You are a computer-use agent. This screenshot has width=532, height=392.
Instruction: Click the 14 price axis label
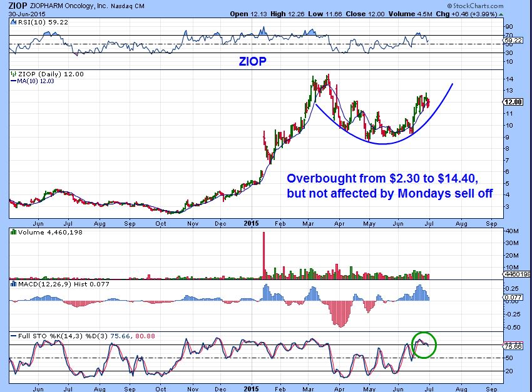click(509, 79)
